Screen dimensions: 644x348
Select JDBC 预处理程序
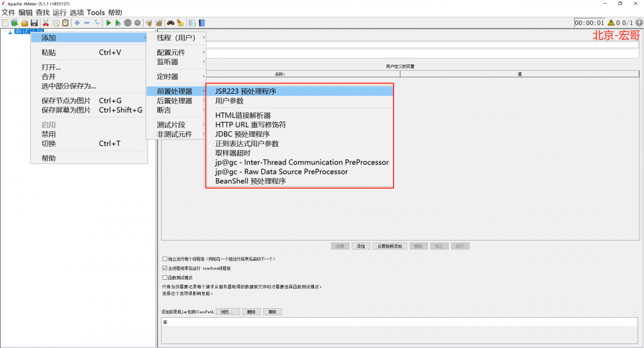[299, 134]
